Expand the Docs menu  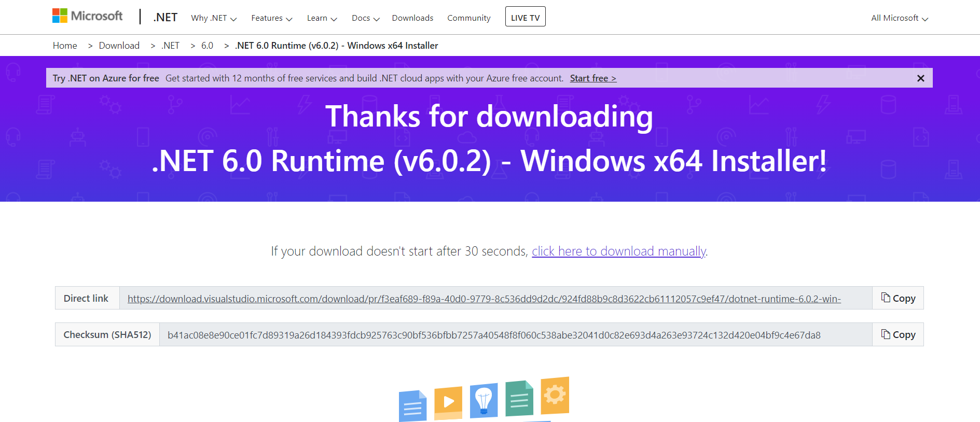click(x=366, y=18)
